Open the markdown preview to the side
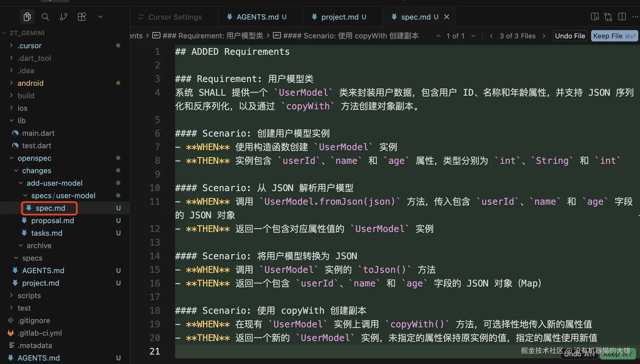Screen dimensions: 640x364 point(595,17)
